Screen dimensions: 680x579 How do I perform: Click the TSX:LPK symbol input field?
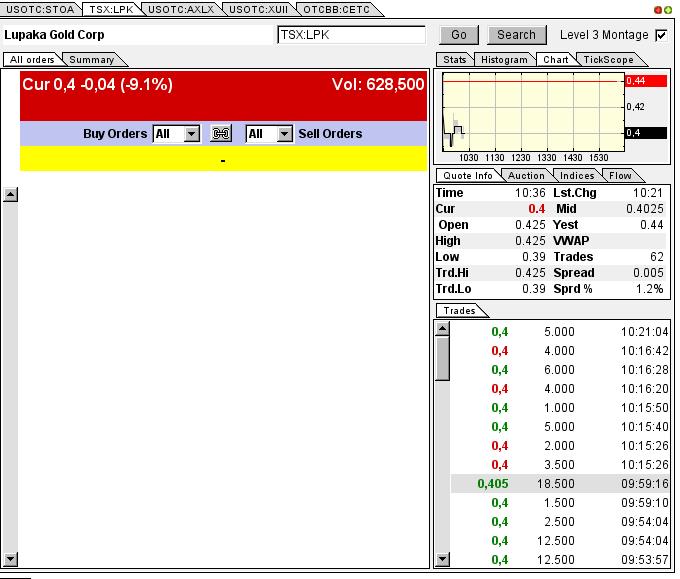351,35
